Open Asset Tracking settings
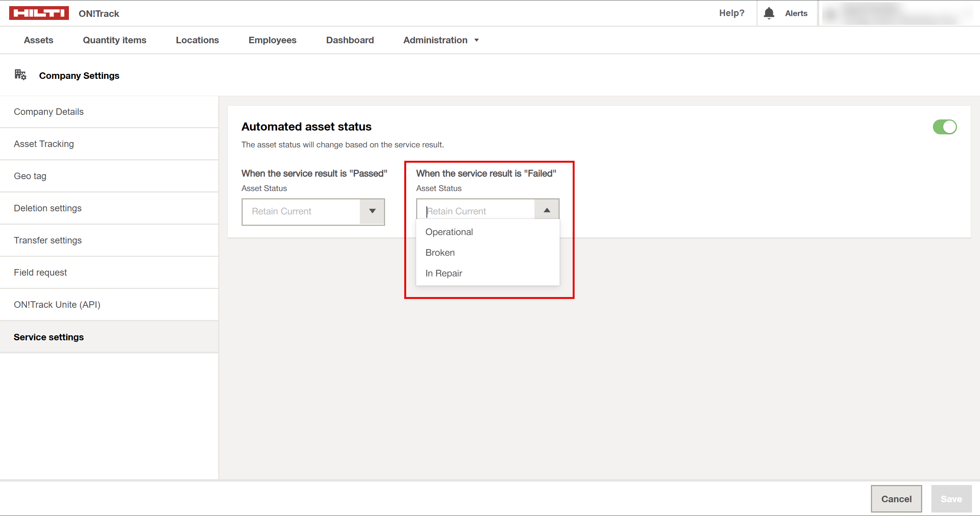The height and width of the screenshot is (516, 980). (x=44, y=144)
